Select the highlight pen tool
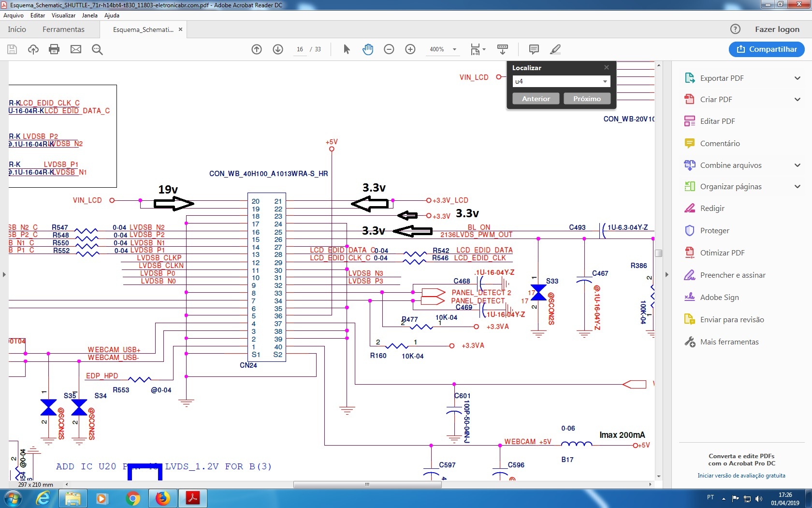 [555, 49]
